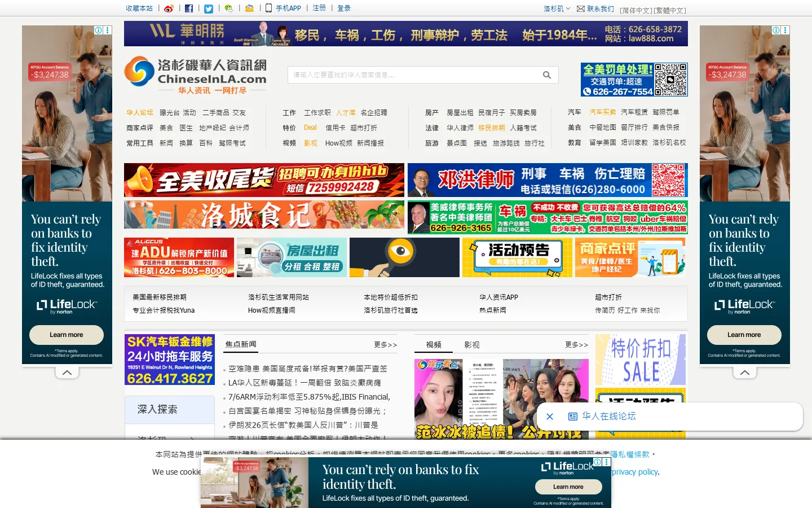Open the 手机APP phone link
Screen dimensions: 812x508
[x=284, y=8]
